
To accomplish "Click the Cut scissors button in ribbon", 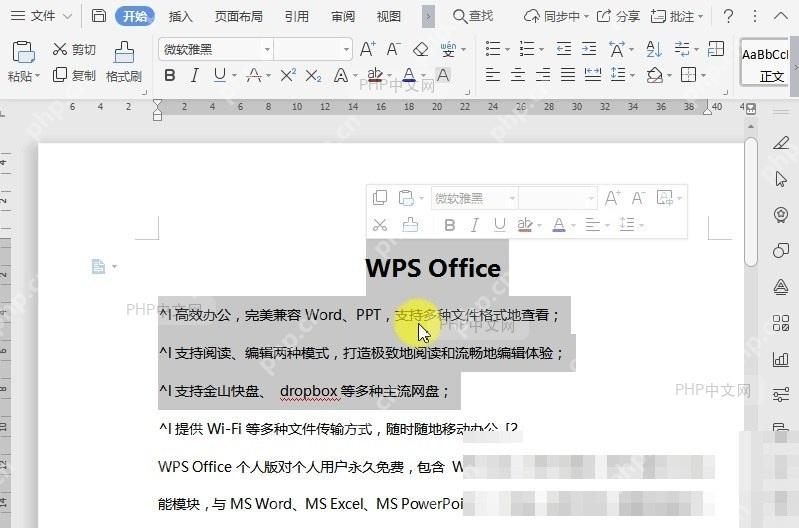I will 74,49.
